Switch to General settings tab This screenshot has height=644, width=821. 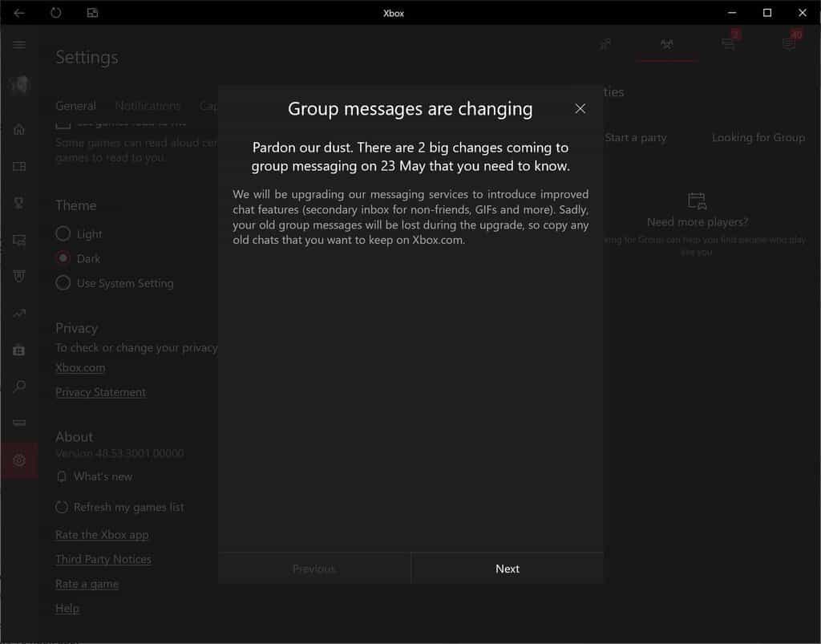coord(76,106)
